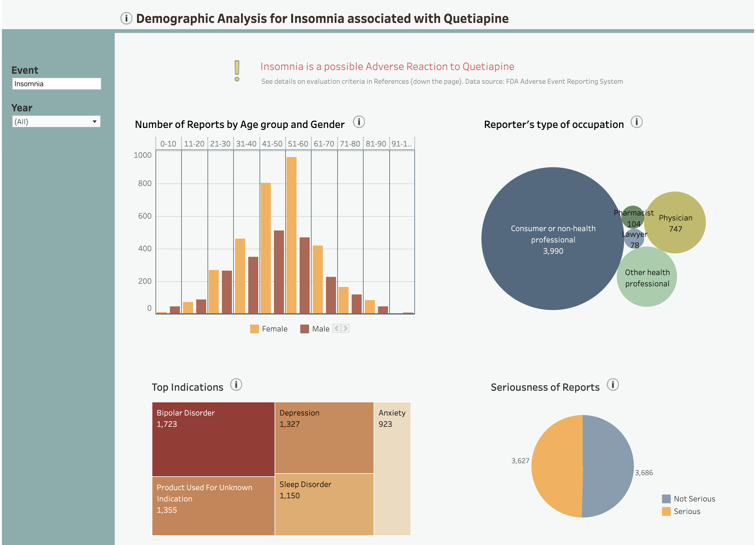Image resolution: width=756 pixels, height=545 pixels.
Task: Select Consumer or non-health professional bubble
Action: 552,239
